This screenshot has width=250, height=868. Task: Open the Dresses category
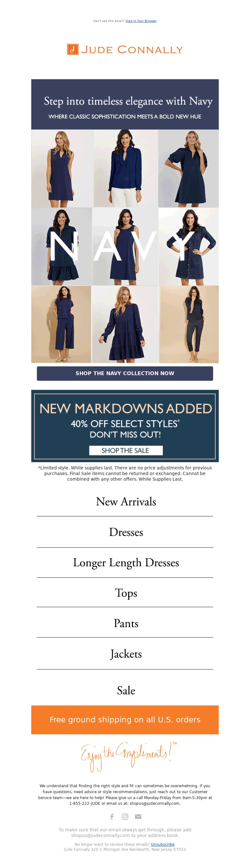click(x=126, y=532)
